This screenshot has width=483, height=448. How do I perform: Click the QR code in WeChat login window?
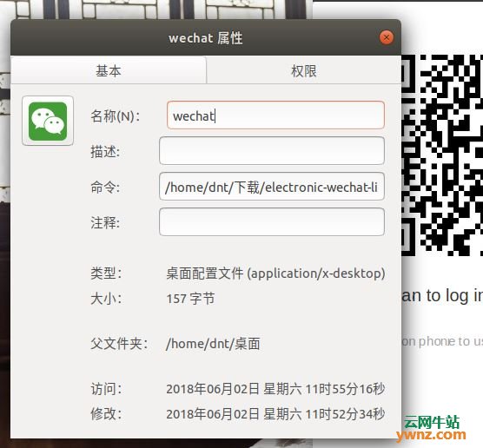pyautogui.click(x=442, y=155)
